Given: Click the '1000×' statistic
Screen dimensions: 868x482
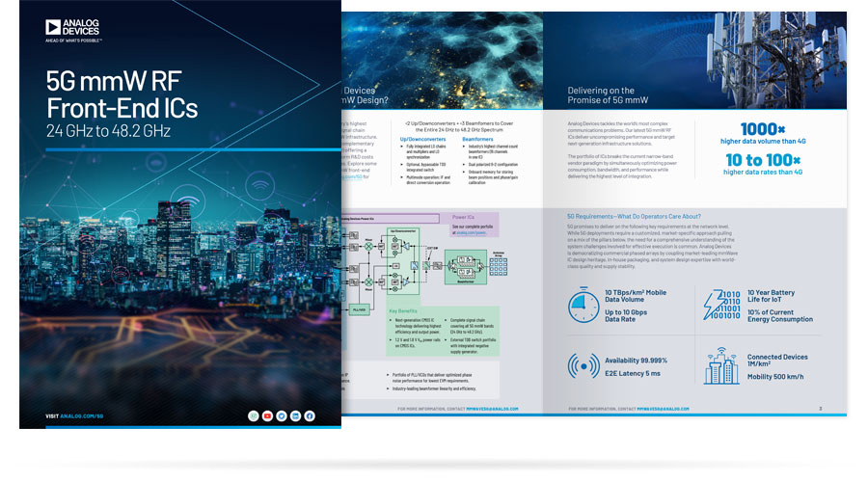Looking at the screenshot, I should [x=763, y=129].
